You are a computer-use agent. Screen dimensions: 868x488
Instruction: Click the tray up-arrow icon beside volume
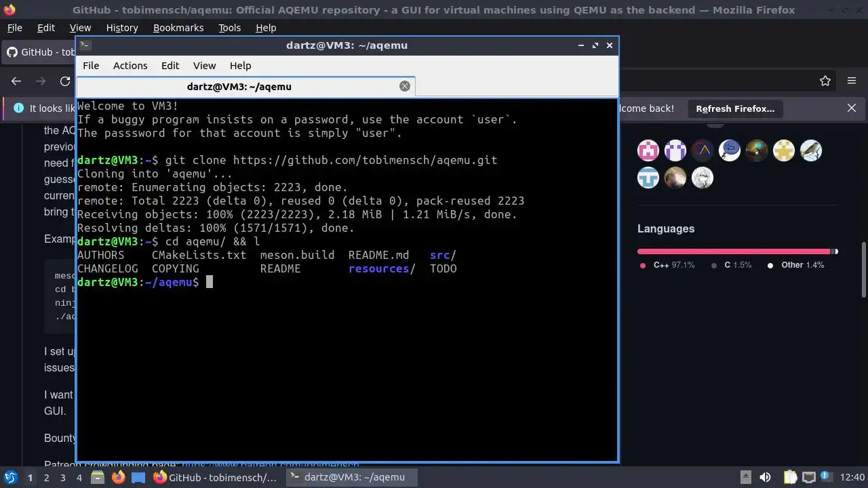point(745,477)
